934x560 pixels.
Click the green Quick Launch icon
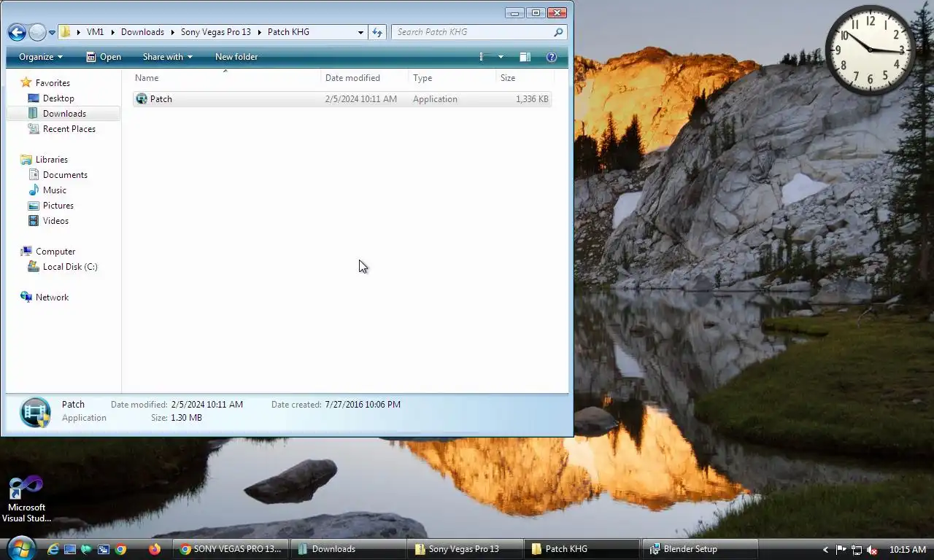[x=87, y=549]
